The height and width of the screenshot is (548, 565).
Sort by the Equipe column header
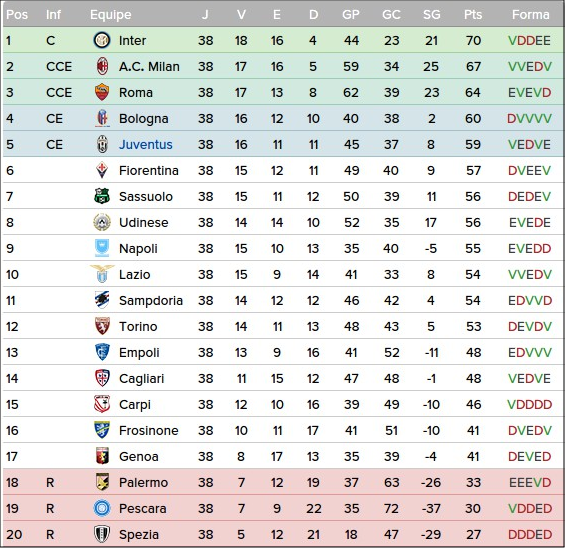point(111,15)
